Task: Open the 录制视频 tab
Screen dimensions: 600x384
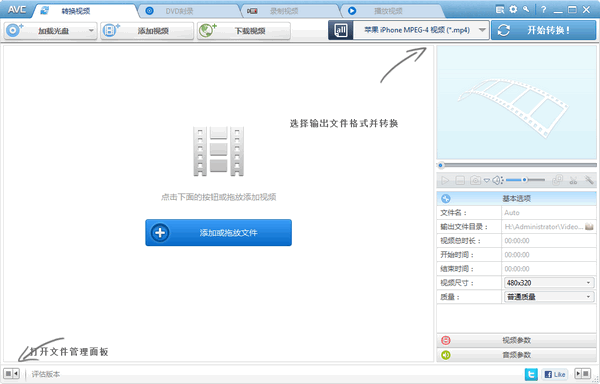Action: click(x=284, y=11)
